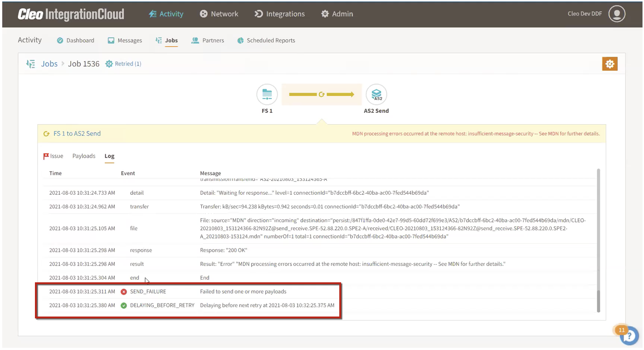The height and width of the screenshot is (350, 644).
Task: Open the Activity top menu
Action: pyautogui.click(x=166, y=14)
